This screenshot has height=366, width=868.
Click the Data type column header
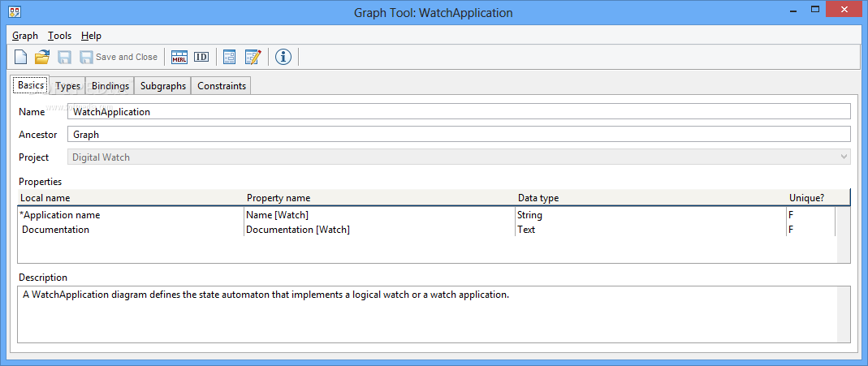650,198
